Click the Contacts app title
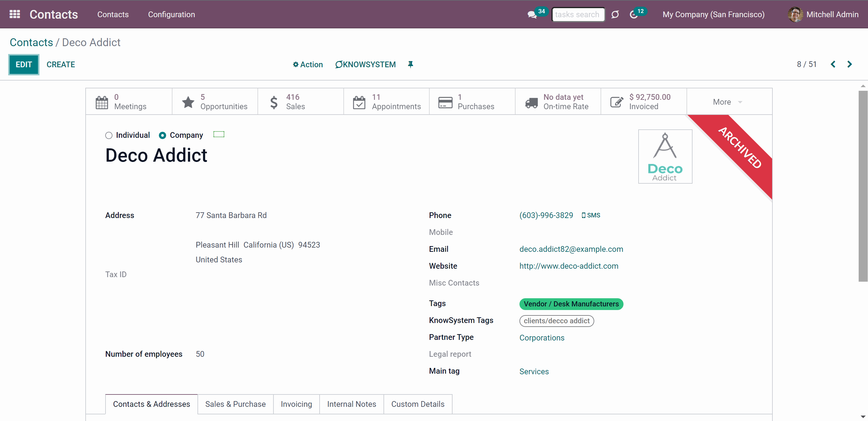 (54, 14)
